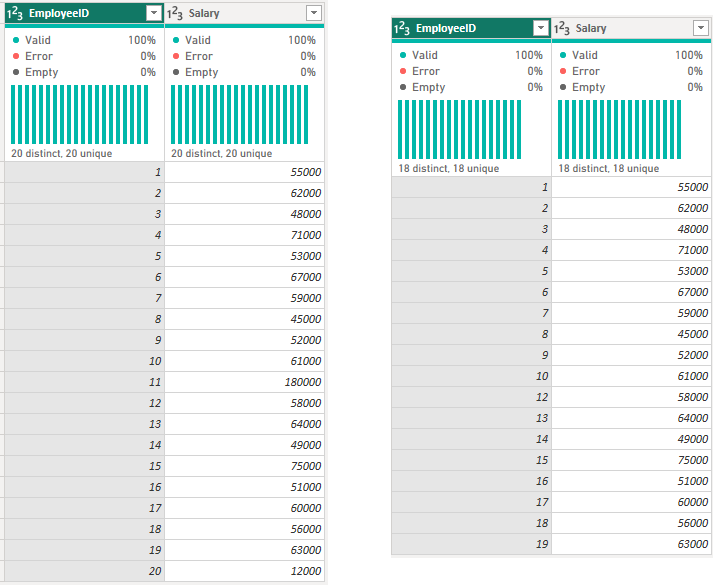Select salary 60000 in the left table

(x=244, y=508)
